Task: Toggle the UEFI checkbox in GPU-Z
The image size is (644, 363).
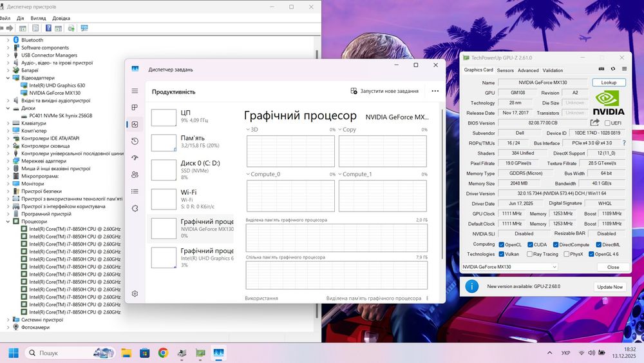Action: (607, 123)
